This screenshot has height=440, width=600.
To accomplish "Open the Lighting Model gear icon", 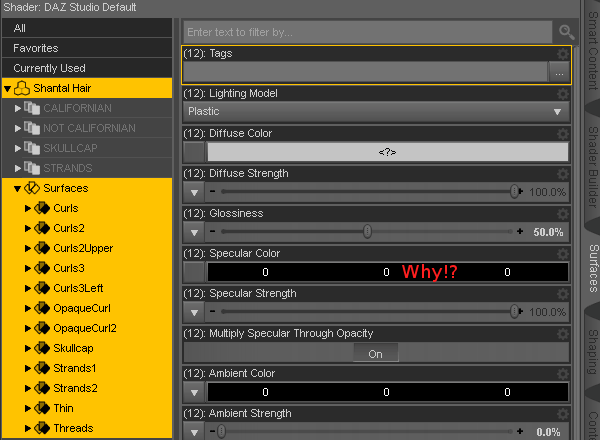I will (x=562, y=94).
